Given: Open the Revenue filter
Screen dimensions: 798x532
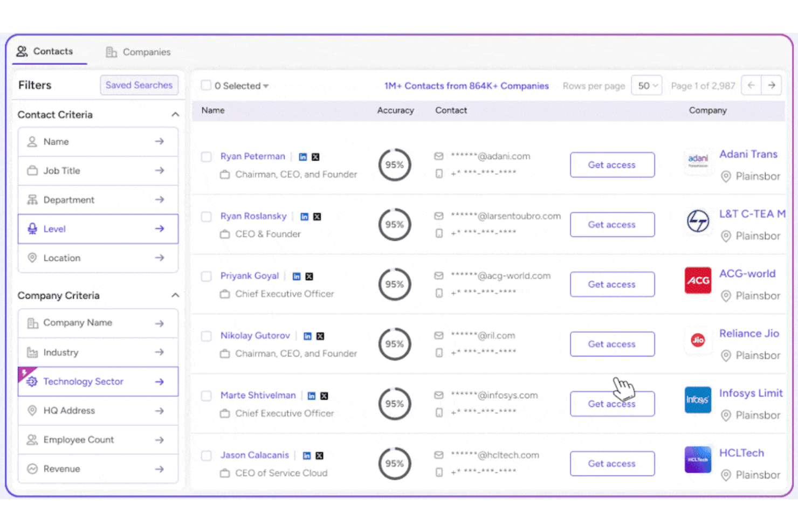Looking at the screenshot, I should pyautogui.click(x=98, y=469).
